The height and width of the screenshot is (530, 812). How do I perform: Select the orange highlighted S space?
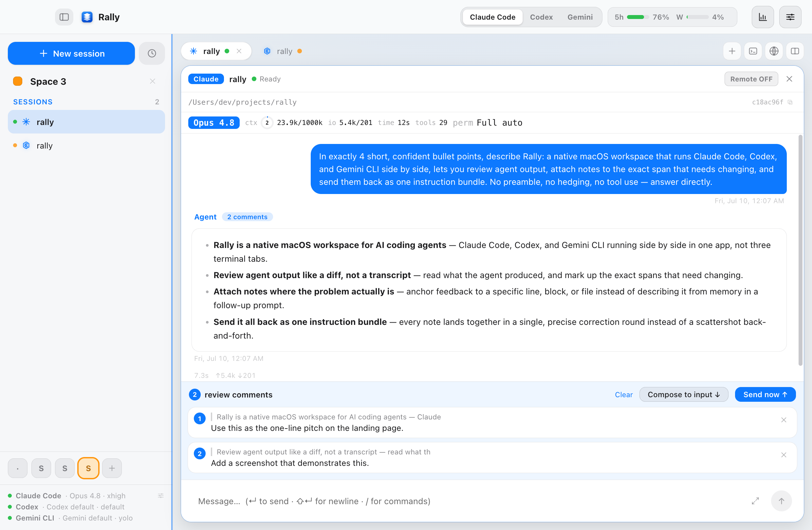click(x=88, y=468)
